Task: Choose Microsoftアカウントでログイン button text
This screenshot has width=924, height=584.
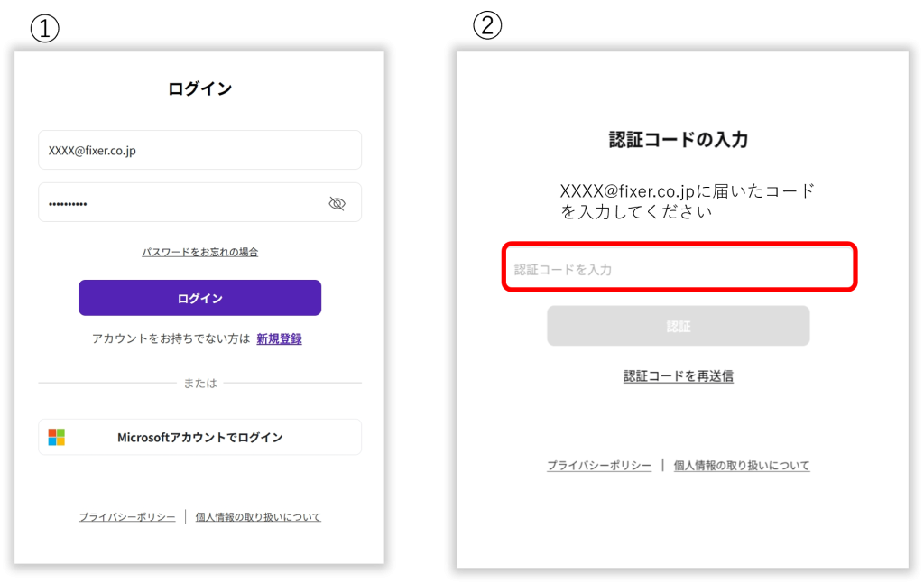Action: [x=199, y=437]
